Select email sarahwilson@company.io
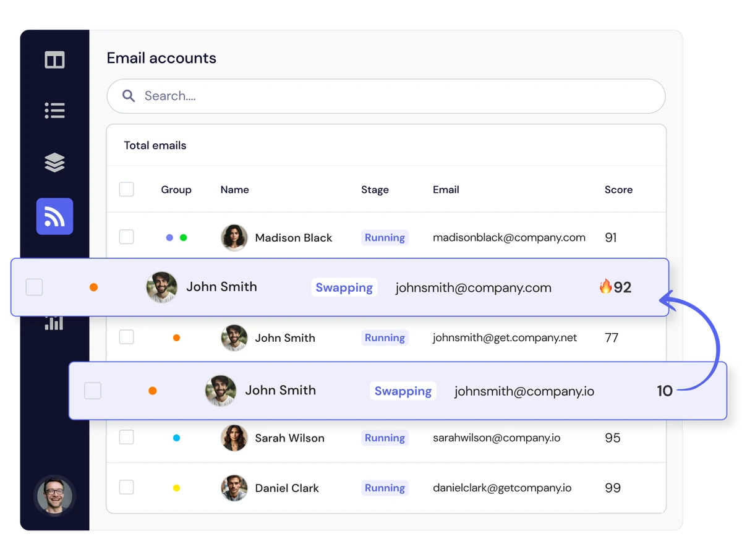 click(497, 438)
